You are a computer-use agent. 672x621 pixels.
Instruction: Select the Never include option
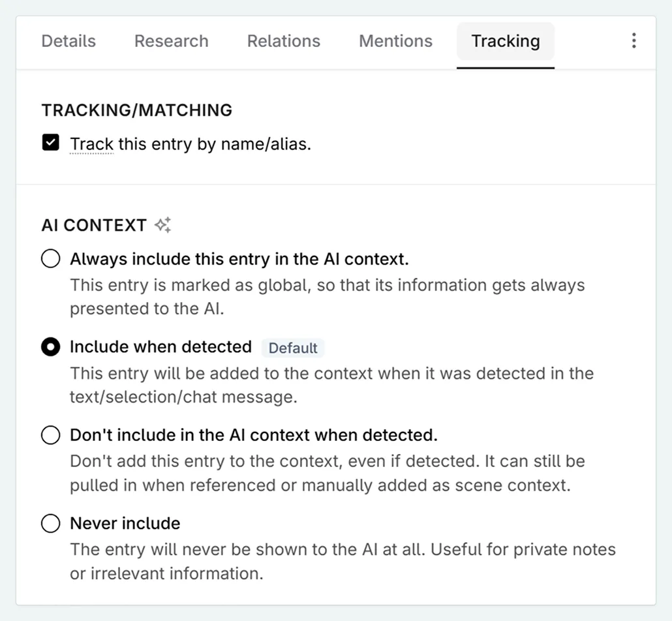coord(50,523)
